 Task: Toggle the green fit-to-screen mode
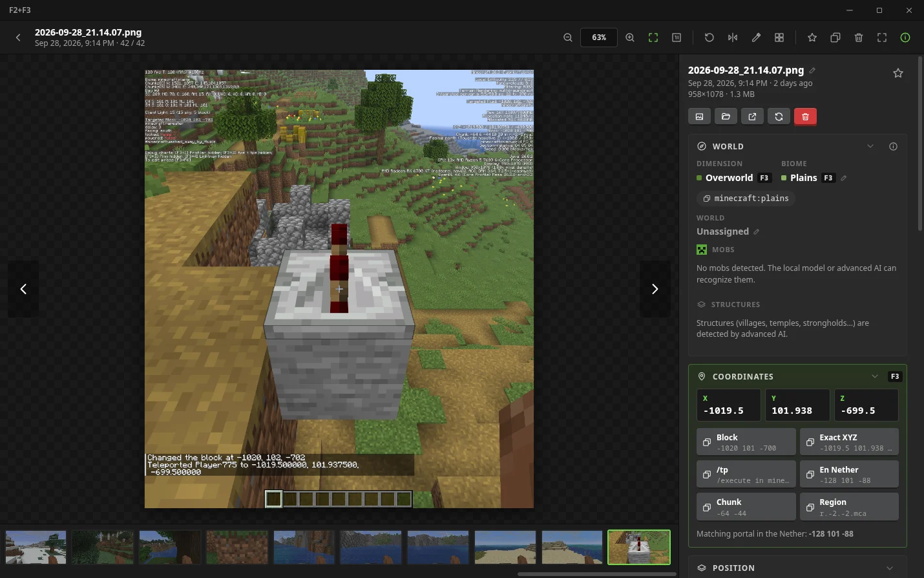click(653, 37)
